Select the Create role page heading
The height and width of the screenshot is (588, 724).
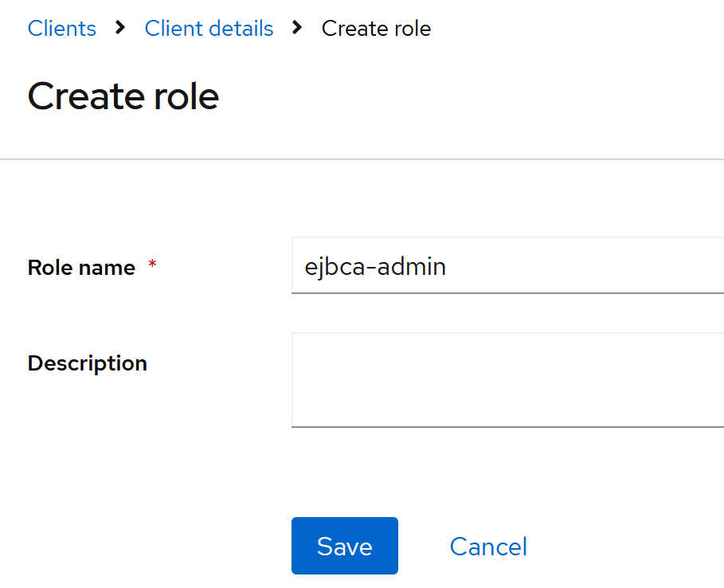pyautogui.click(x=123, y=96)
